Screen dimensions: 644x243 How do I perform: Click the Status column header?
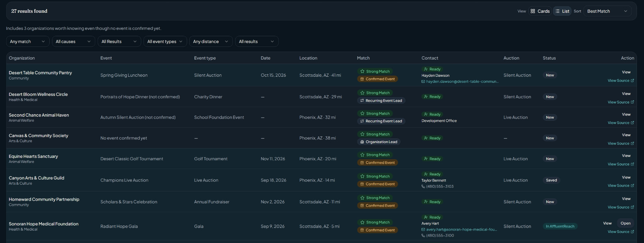pyautogui.click(x=549, y=58)
